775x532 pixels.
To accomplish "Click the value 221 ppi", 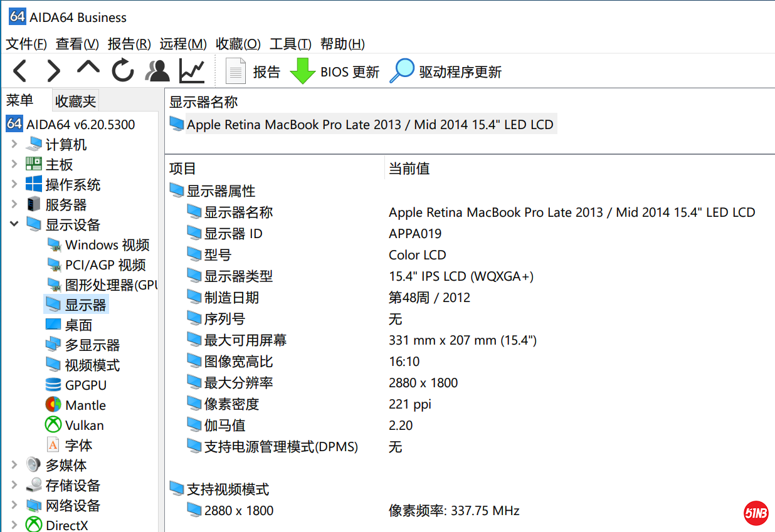I will point(410,404).
